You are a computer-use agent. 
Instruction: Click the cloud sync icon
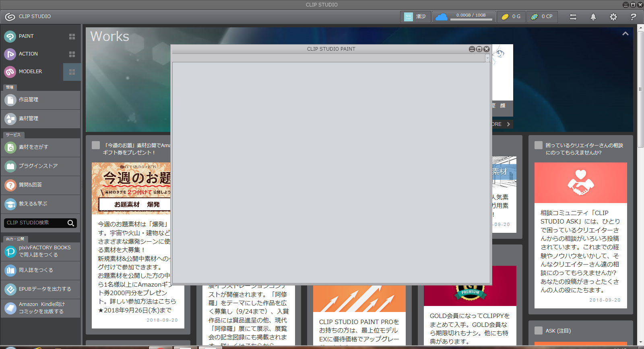coord(442,17)
